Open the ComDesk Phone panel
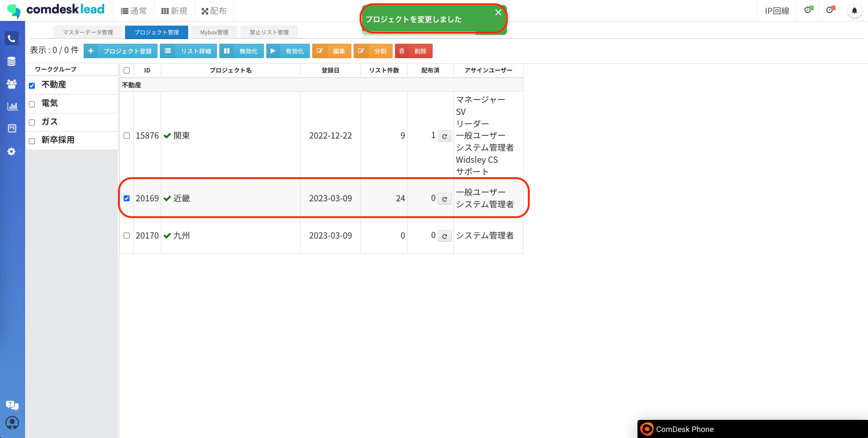The width and height of the screenshot is (868, 438). [x=752, y=429]
